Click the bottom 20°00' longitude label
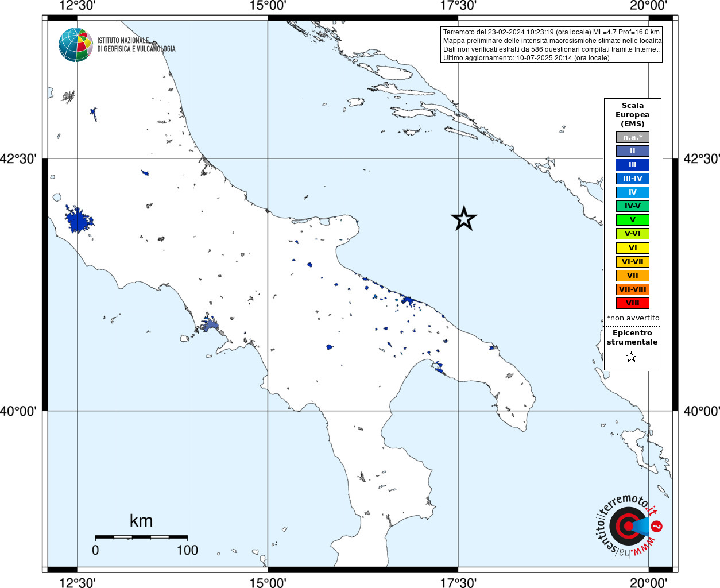 (648, 582)
